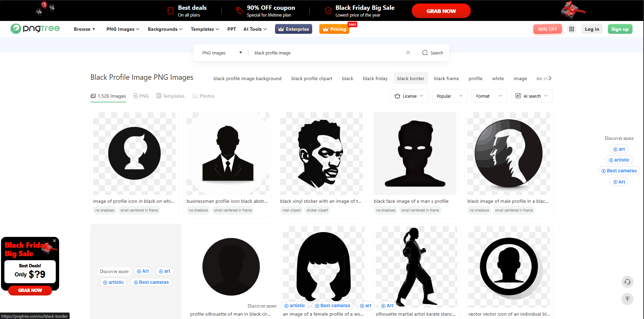Screen dimensions: 644x319
Task: Open the License dropdown
Action: click(x=408, y=96)
